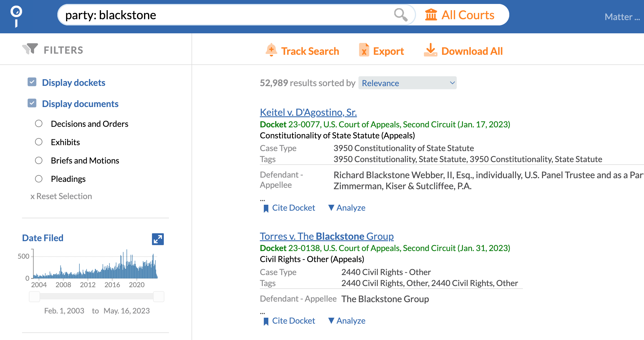
Task: Click the left date range slider handle
Action: (x=34, y=297)
